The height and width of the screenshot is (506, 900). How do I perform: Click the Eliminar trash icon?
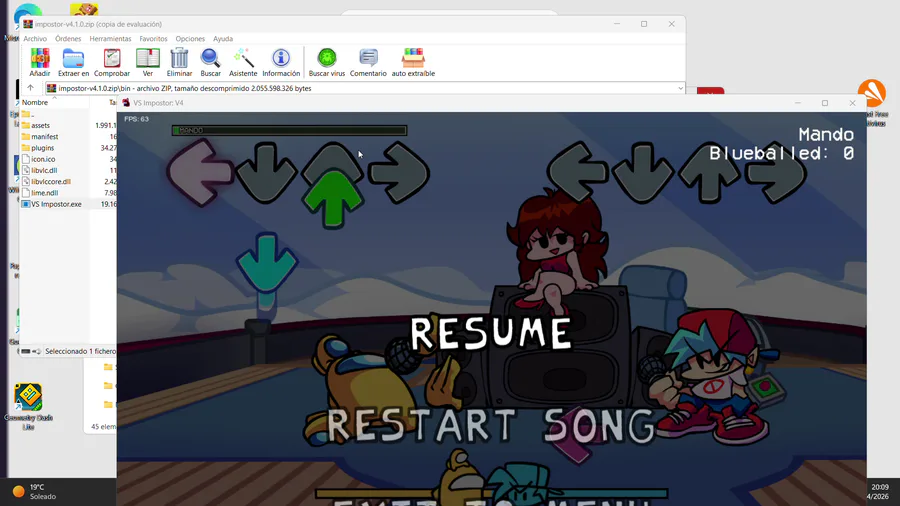pos(179,62)
